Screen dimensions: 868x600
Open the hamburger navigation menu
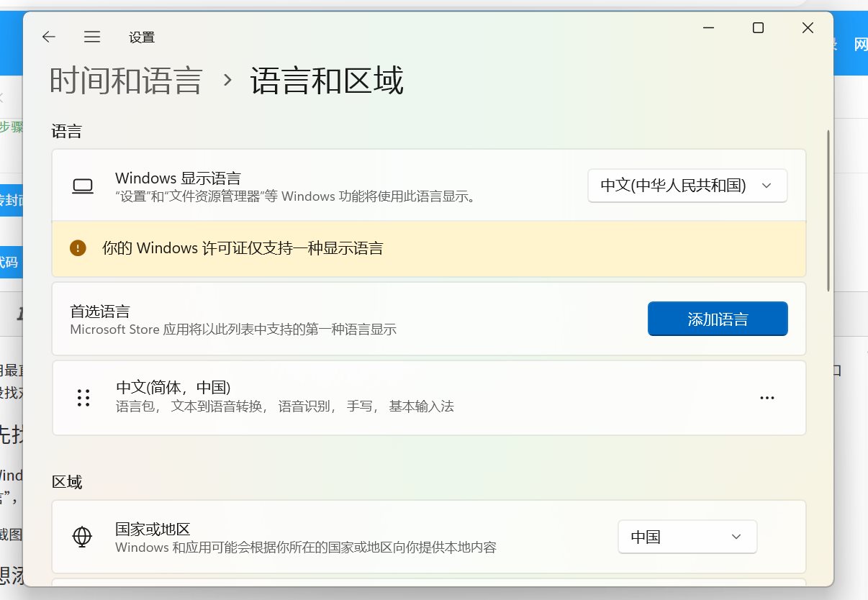click(x=92, y=37)
